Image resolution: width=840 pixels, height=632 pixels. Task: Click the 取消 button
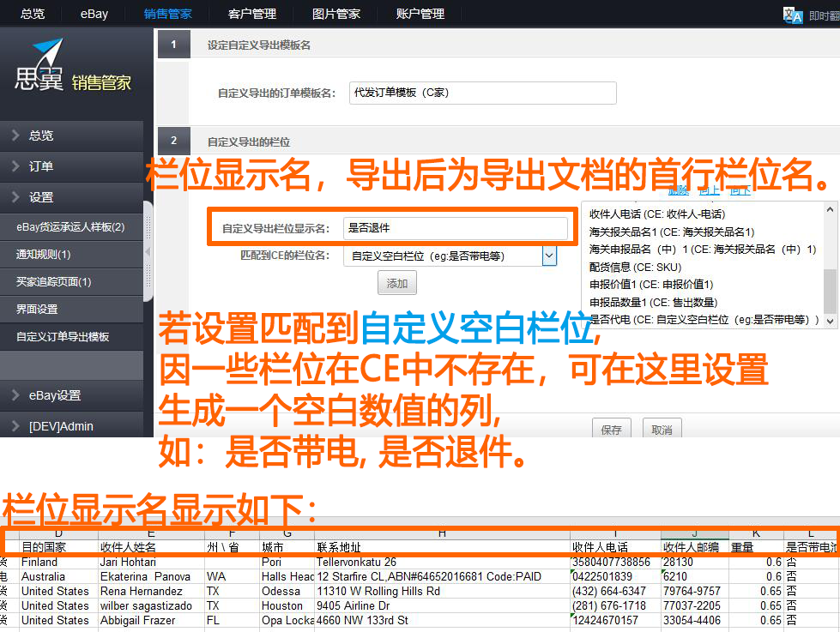click(662, 430)
